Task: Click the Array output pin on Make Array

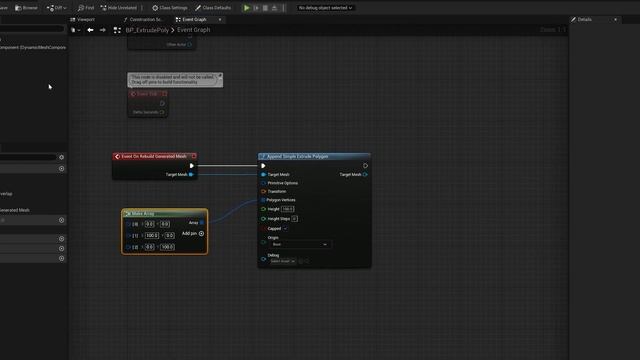Action: click(x=202, y=223)
